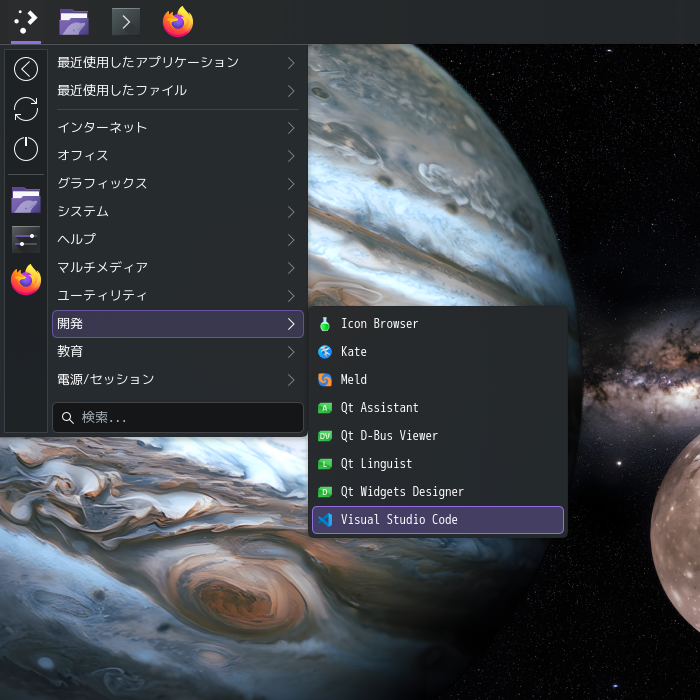Expand arrow beside 最近使用したファイル
Image resolution: width=700 pixels, height=700 pixels.
pyautogui.click(x=291, y=91)
